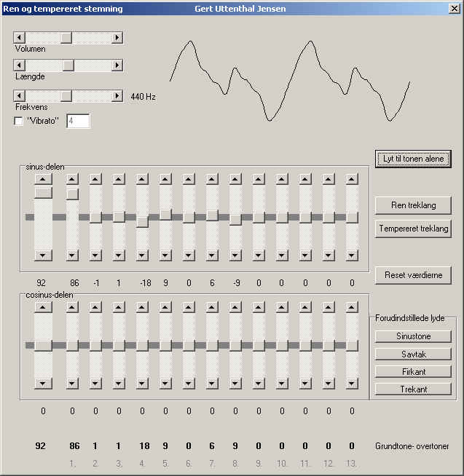This screenshot has height=476, width=464.
Task: Play the Ren treklang chord
Action: pos(413,205)
